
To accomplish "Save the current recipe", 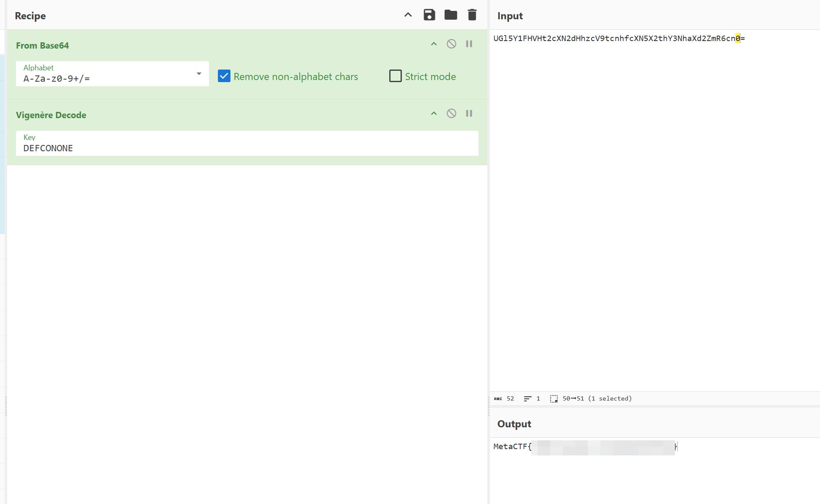I will (x=429, y=15).
